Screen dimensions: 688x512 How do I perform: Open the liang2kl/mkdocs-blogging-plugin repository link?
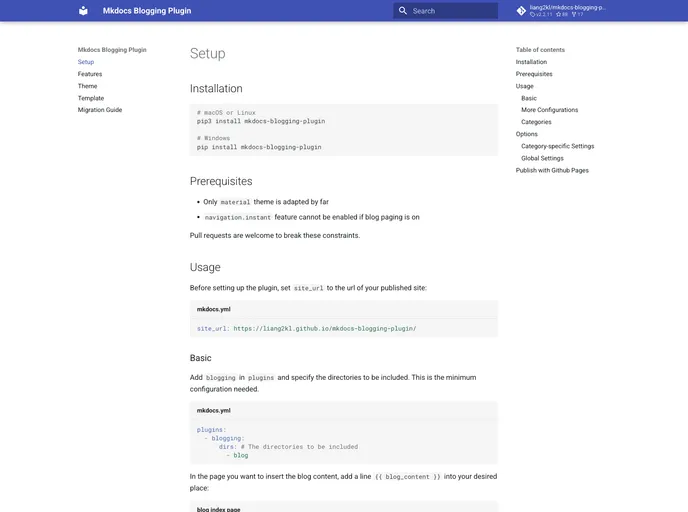pos(562,11)
